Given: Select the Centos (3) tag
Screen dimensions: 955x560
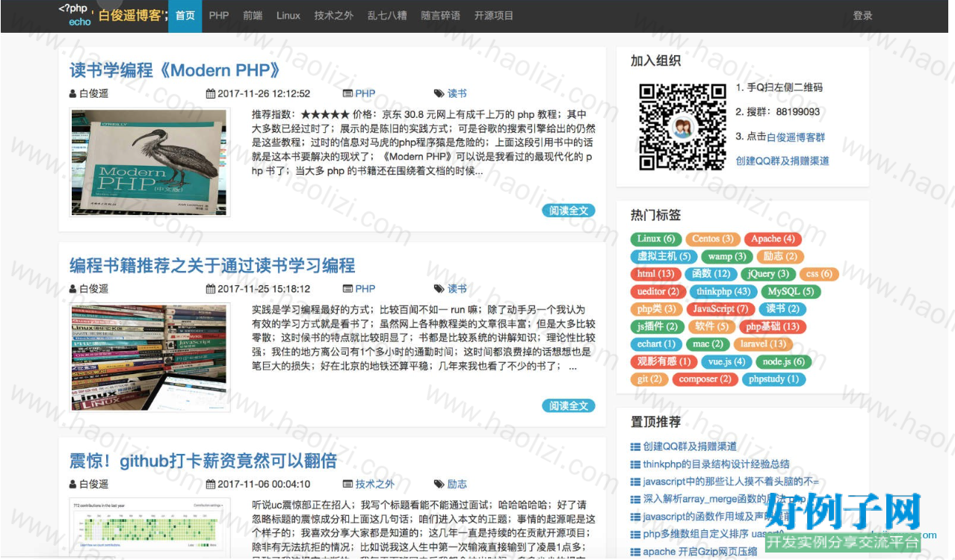Looking at the screenshot, I should click(712, 239).
